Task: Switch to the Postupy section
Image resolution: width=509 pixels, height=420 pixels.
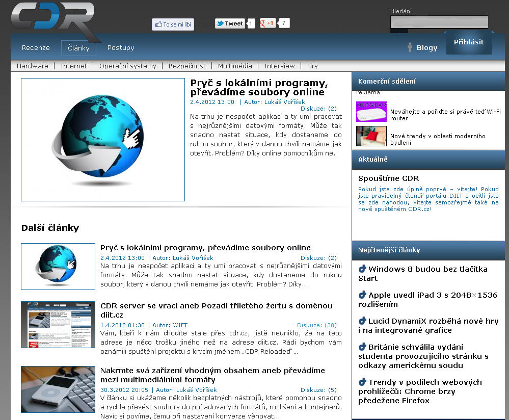Action: click(121, 48)
